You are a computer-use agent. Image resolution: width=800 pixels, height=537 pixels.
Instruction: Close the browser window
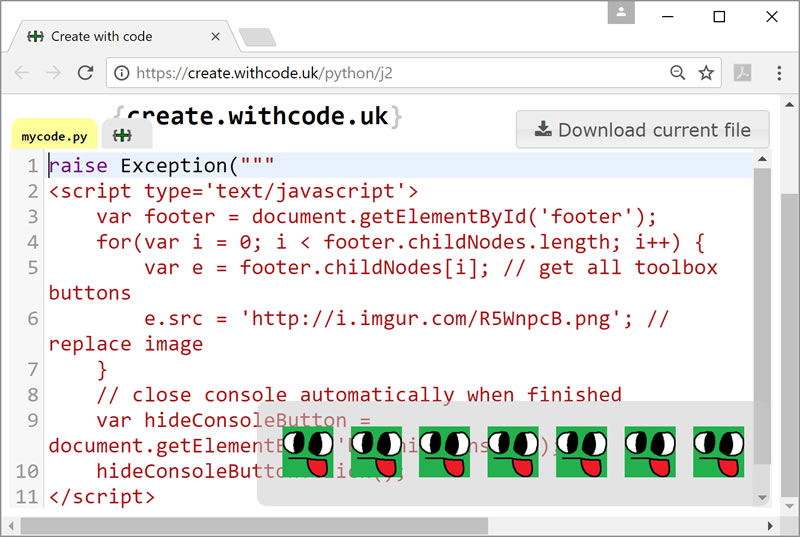[x=771, y=16]
